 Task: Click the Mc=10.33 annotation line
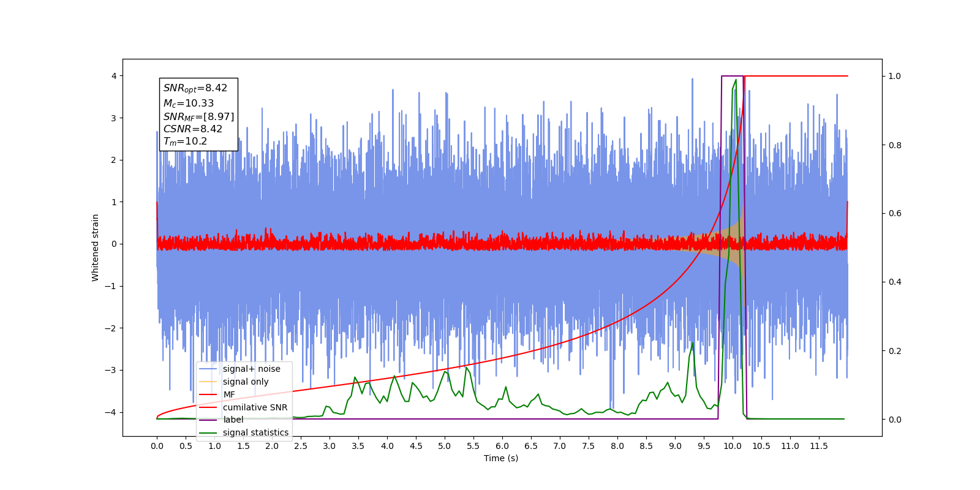pyautogui.click(x=189, y=104)
